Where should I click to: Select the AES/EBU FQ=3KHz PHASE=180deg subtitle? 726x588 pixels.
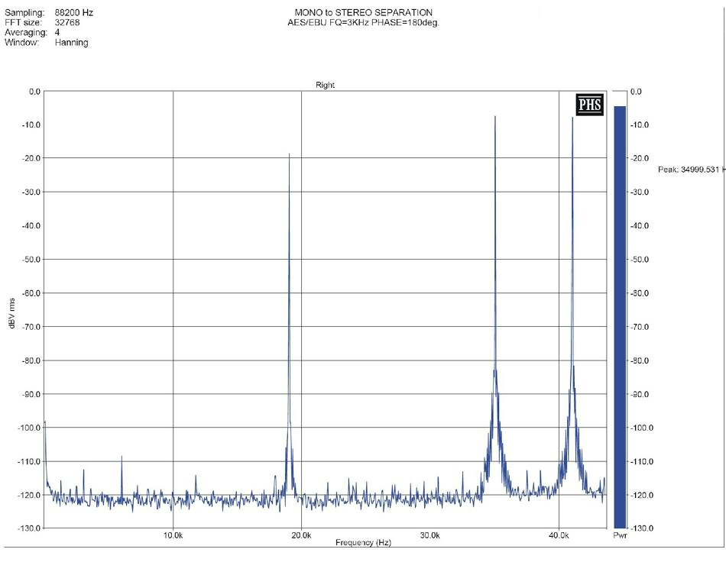363,23
